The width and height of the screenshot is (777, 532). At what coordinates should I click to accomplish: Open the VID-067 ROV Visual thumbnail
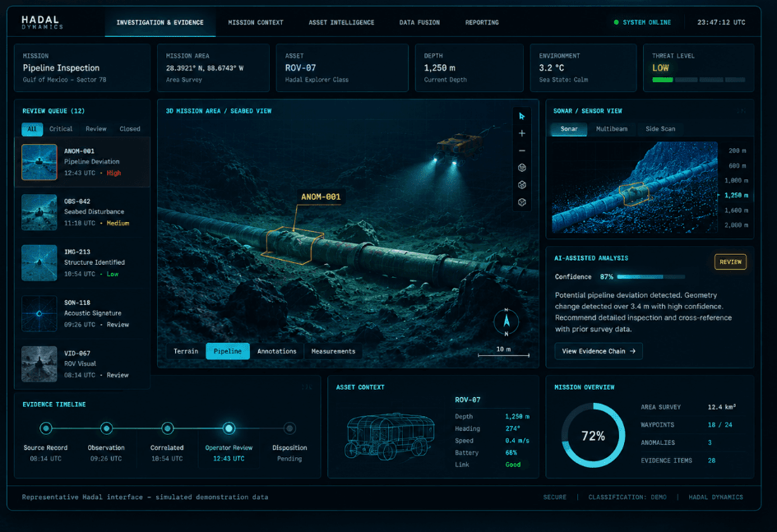39,364
